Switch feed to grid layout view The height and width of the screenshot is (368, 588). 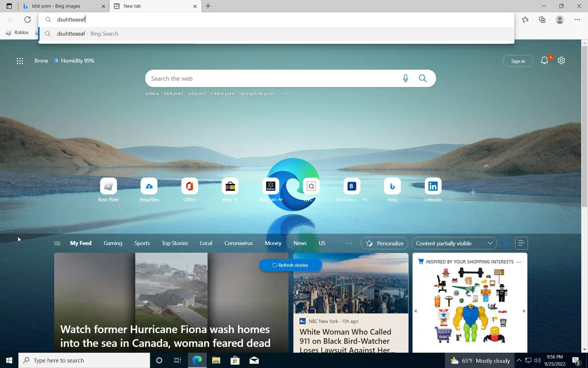tap(507, 243)
